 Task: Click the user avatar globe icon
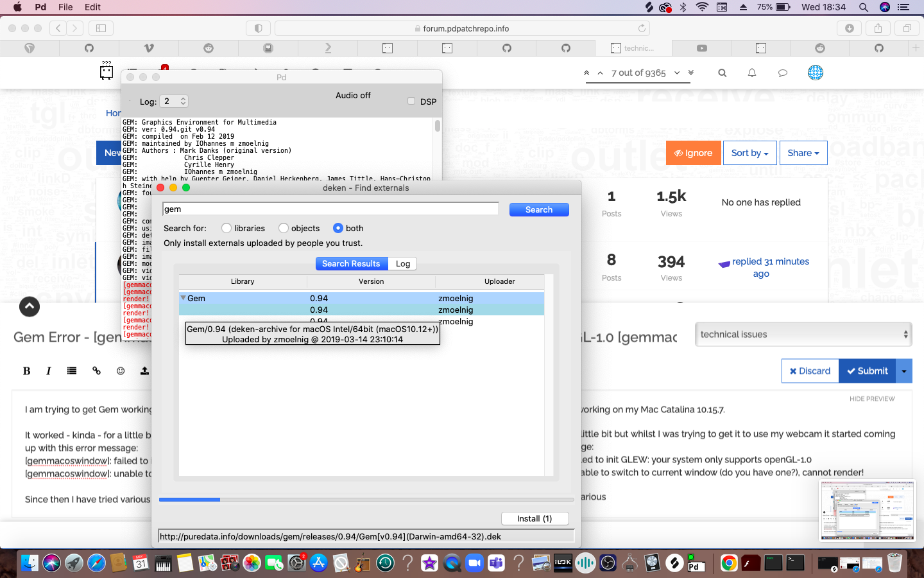click(816, 73)
